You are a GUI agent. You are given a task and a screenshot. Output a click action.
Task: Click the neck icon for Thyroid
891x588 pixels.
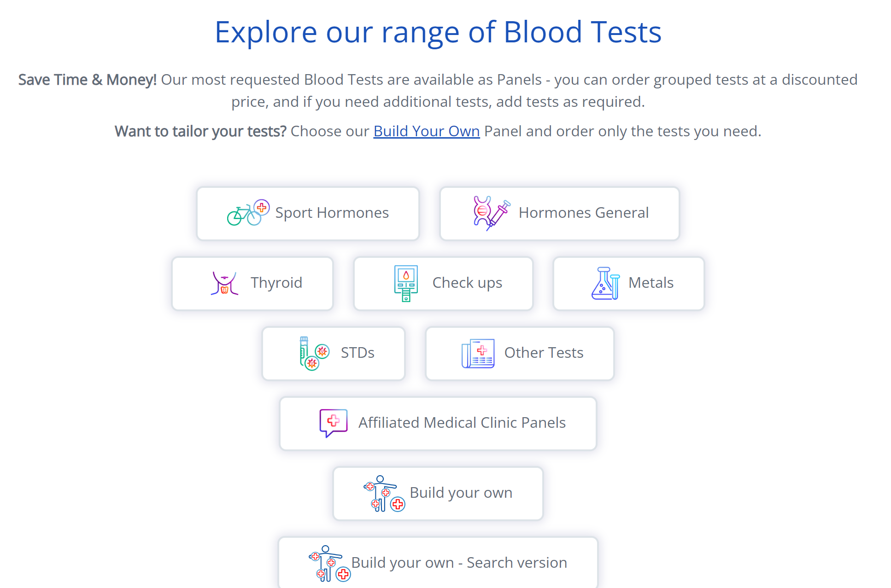[224, 283]
